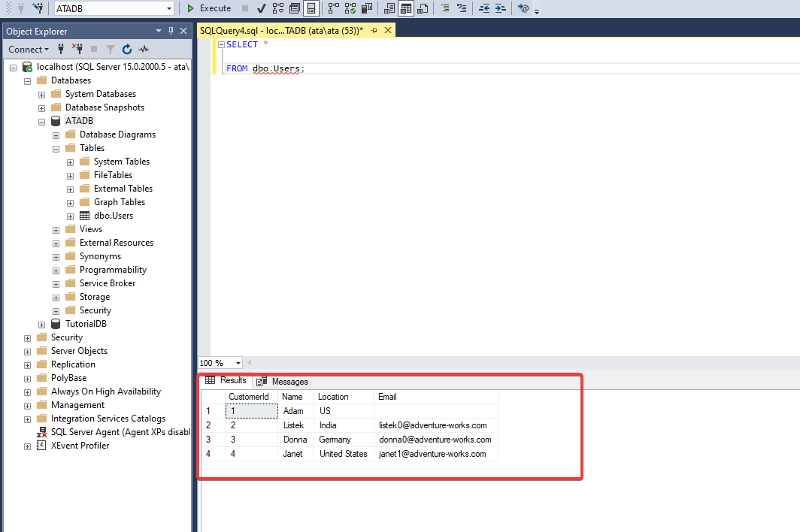Screen dimensions: 800x532
Task: Toggle Include Live Query Statistics
Action: [350, 8]
